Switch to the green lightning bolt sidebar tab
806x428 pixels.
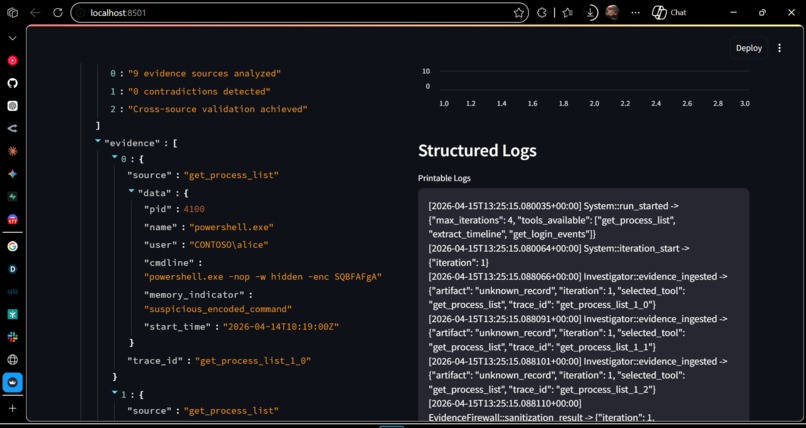tap(12, 196)
